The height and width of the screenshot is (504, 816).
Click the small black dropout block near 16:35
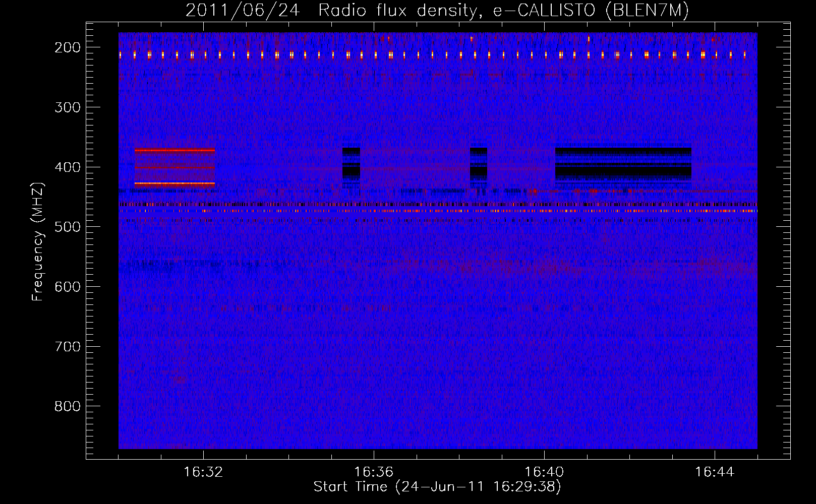(351, 167)
